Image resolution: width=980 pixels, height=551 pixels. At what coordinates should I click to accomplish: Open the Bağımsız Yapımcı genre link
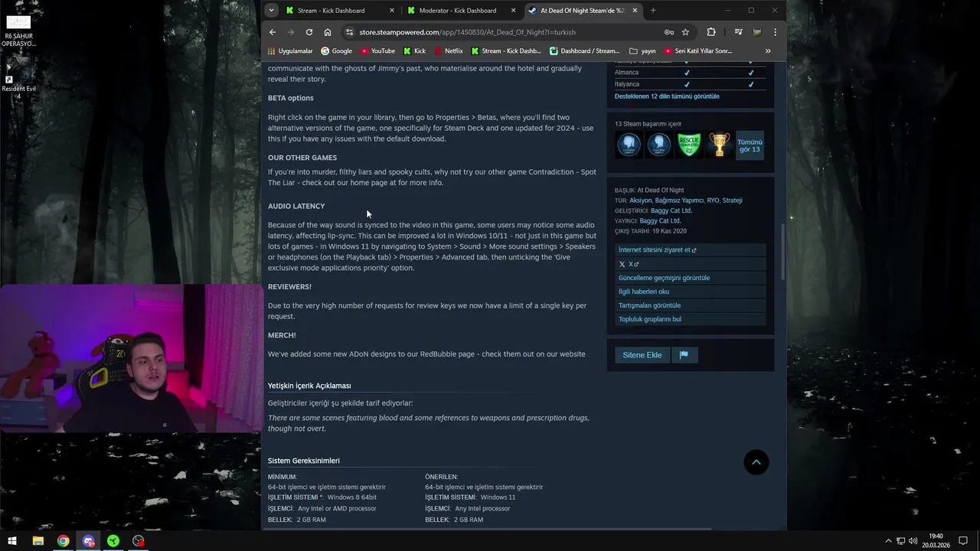[679, 201]
